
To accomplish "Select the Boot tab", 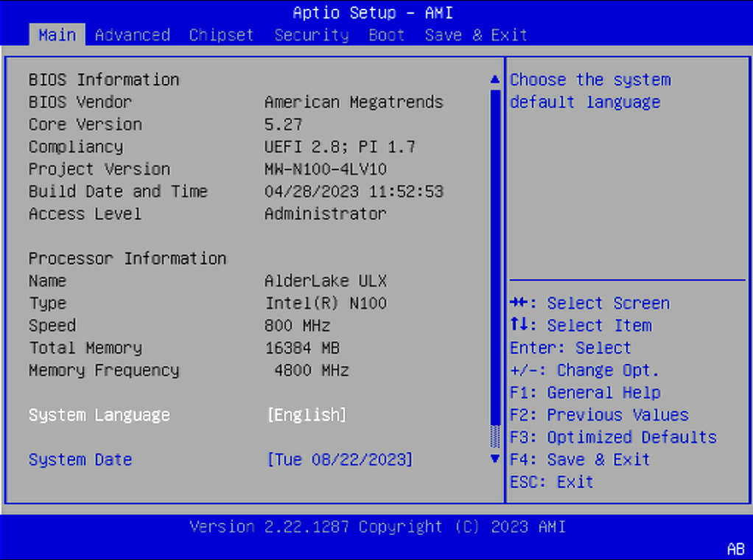I will (387, 35).
